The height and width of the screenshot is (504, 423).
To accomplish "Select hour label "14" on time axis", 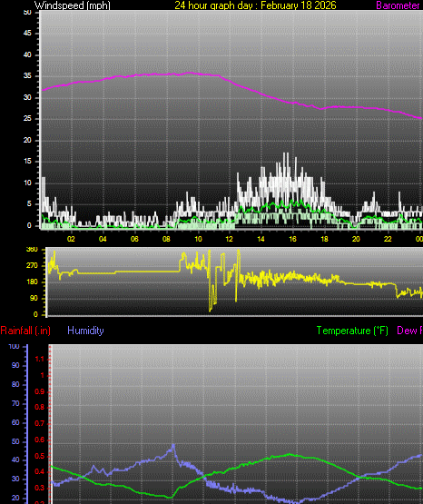I will click(261, 239).
